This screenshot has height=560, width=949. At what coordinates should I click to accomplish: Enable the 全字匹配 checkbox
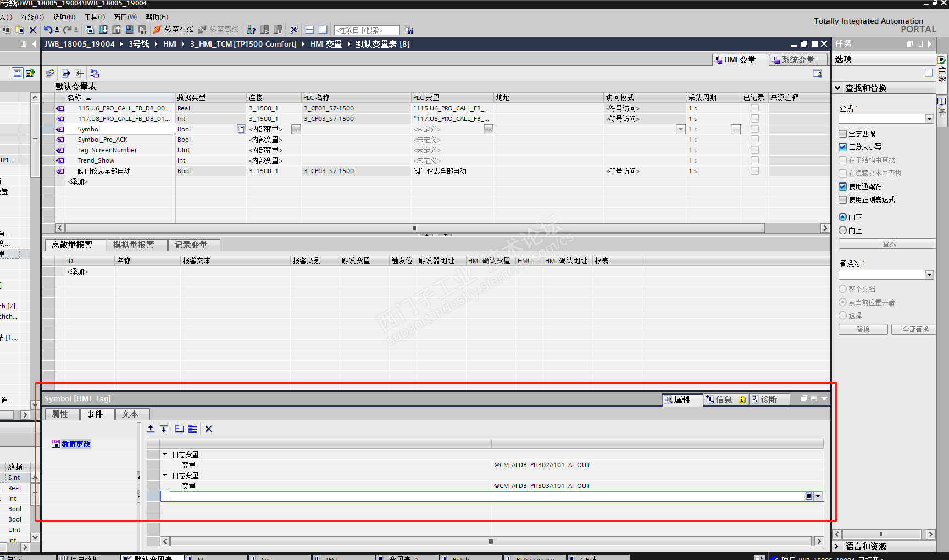[842, 134]
